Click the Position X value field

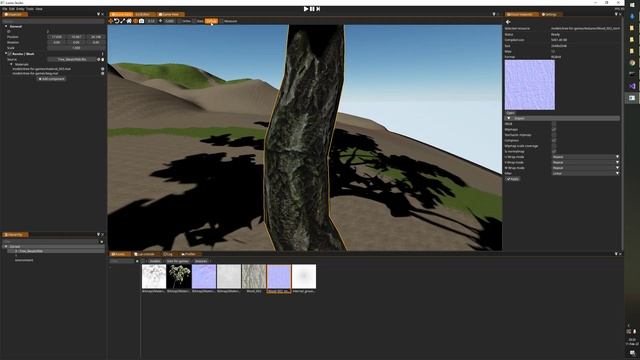(x=57, y=37)
